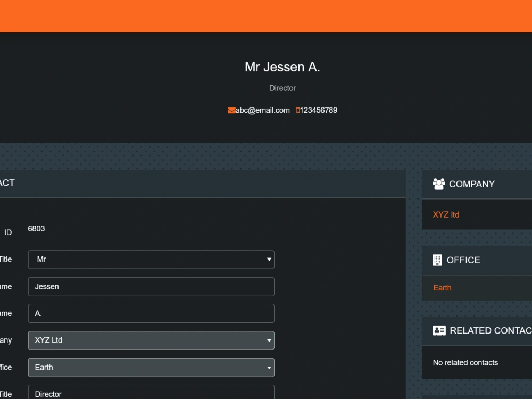Click the orange phone icon
Screen dimensions: 532x399
(297, 110)
